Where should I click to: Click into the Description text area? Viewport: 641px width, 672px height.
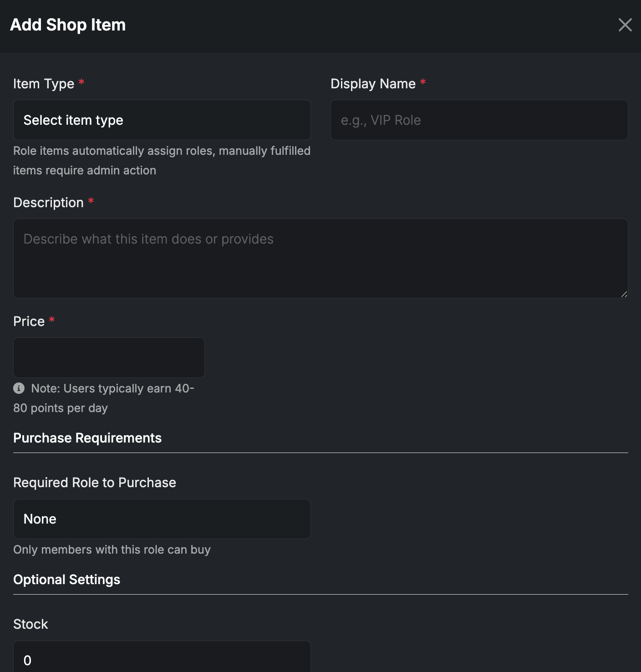[x=320, y=258]
